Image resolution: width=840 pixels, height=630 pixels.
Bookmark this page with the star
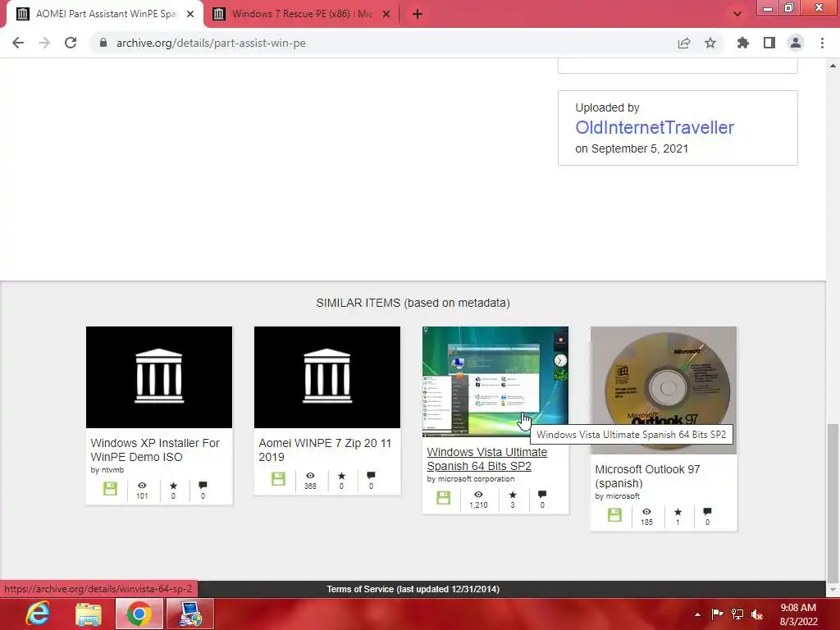(710, 43)
